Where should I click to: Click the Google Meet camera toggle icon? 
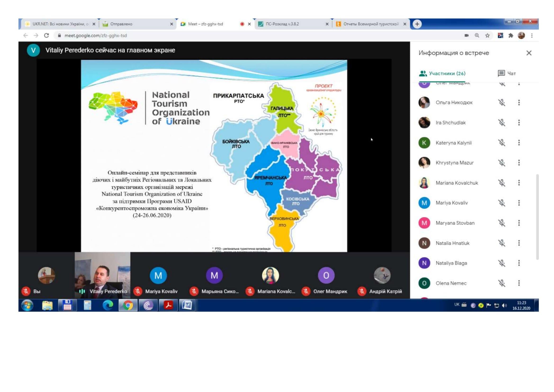(467, 36)
